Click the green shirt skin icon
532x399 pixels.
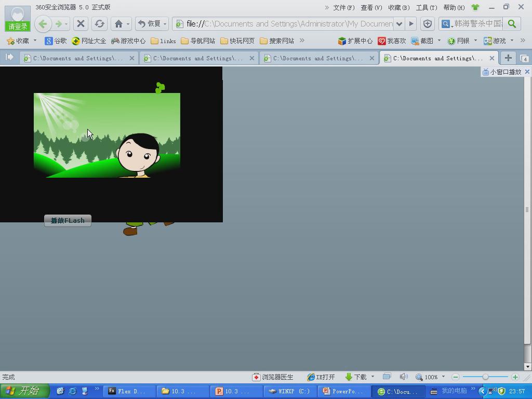pos(475,7)
